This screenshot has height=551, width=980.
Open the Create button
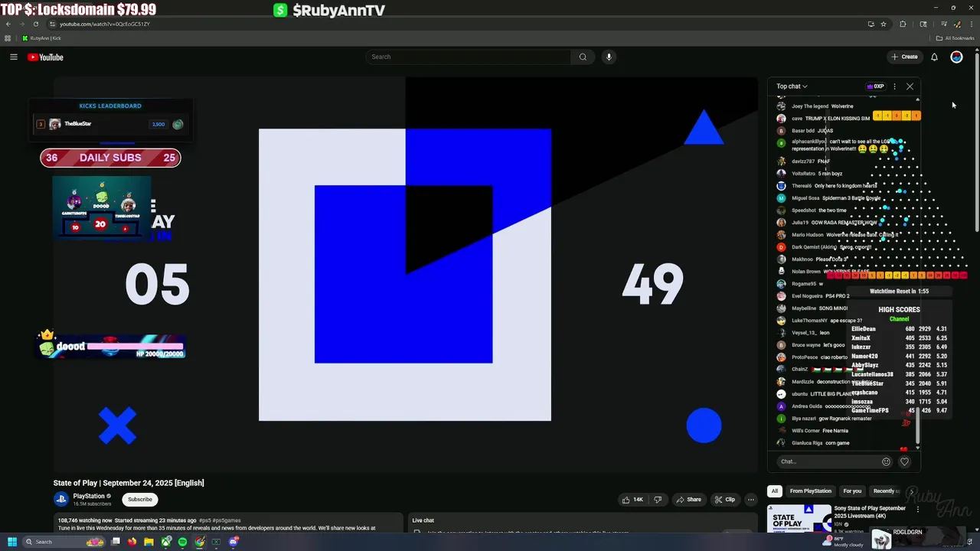904,57
